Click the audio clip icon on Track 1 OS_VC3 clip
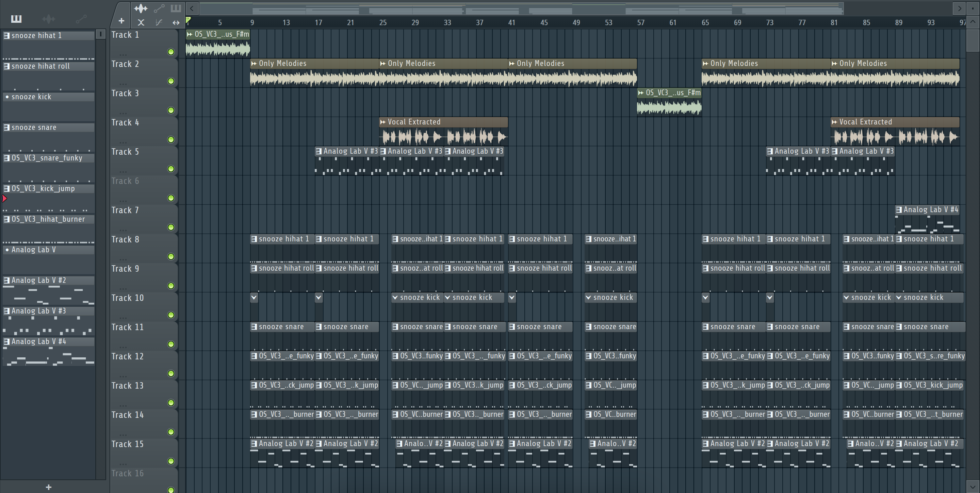 [190, 34]
